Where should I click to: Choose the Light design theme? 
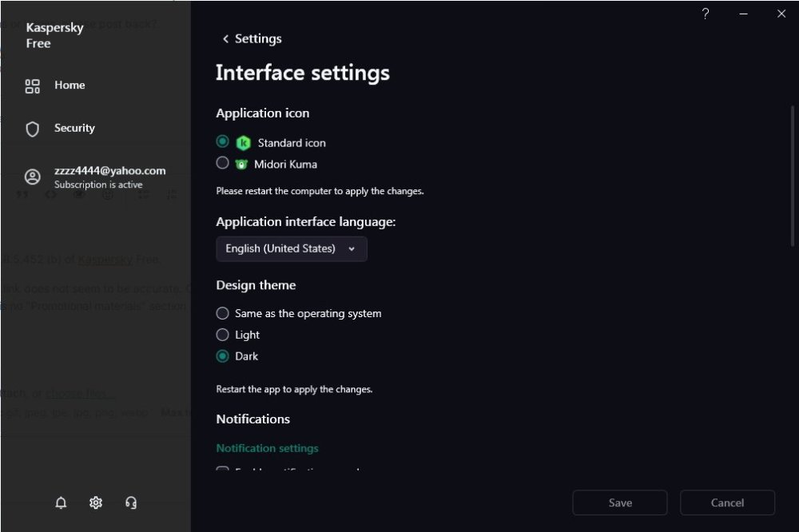pos(222,334)
